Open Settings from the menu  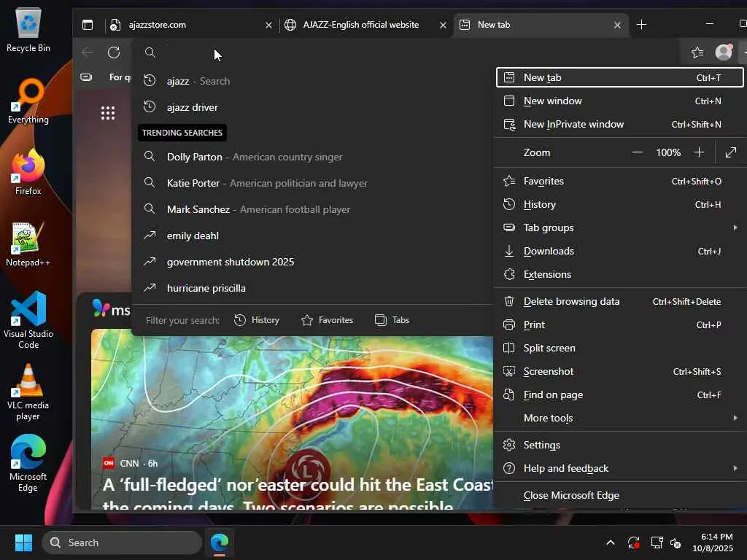541,445
